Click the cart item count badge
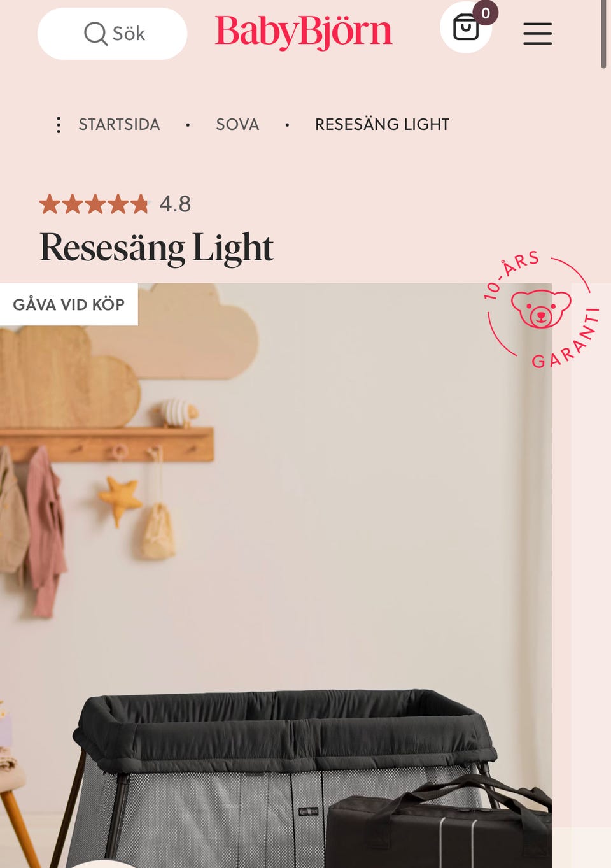Screen dimensions: 611x868 click(486, 13)
